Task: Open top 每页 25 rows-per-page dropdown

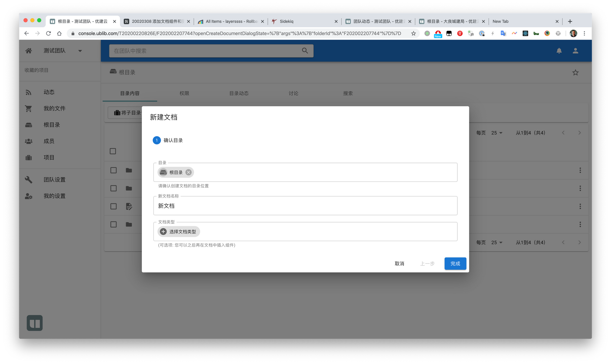Action: pyautogui.click(x=497, y=133)
